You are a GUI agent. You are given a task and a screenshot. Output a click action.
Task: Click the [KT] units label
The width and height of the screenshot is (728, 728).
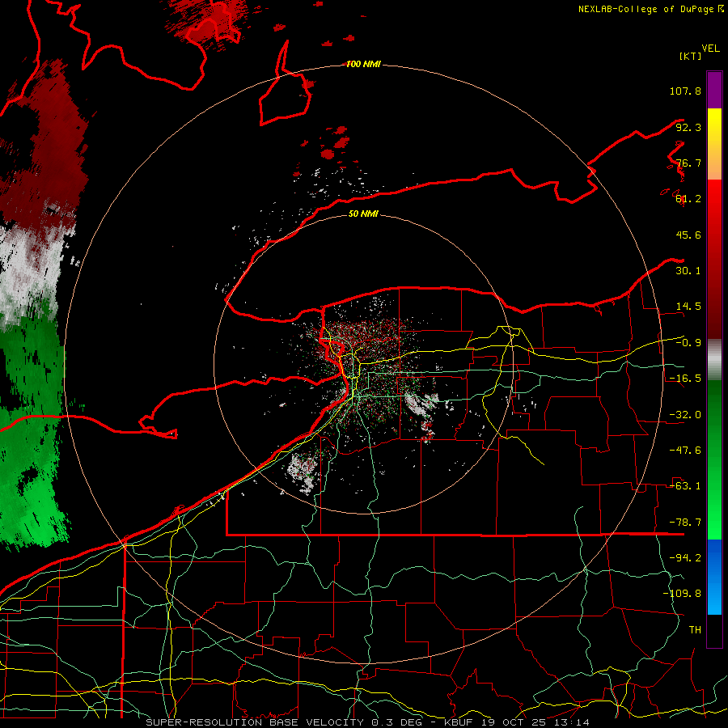(x=690, y=56)
